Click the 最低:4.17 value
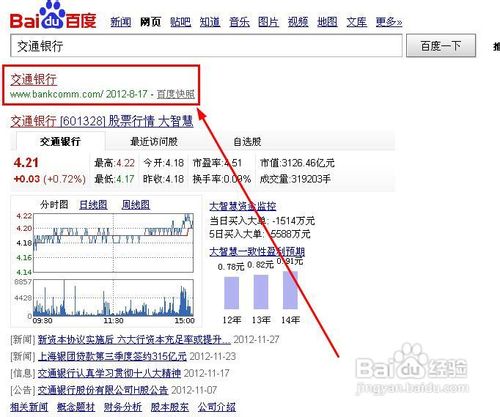This screenshot has width=500, height=417. [x=114, y=179]
